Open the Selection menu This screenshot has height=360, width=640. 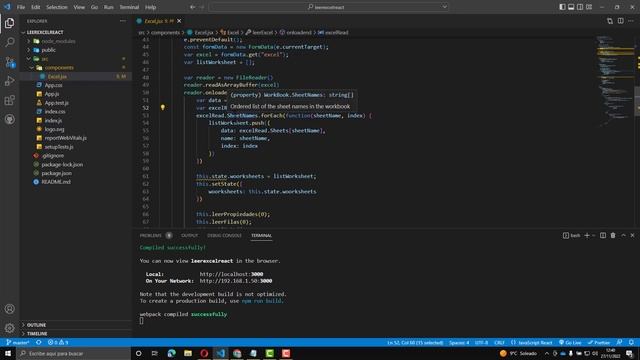click(x=57, y=7)
